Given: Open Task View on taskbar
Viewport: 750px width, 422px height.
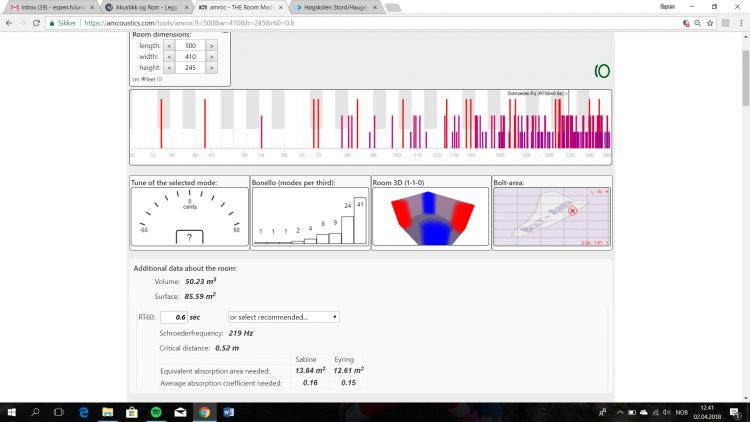Looking at the screenshot, I should click(x=59, y=412).
